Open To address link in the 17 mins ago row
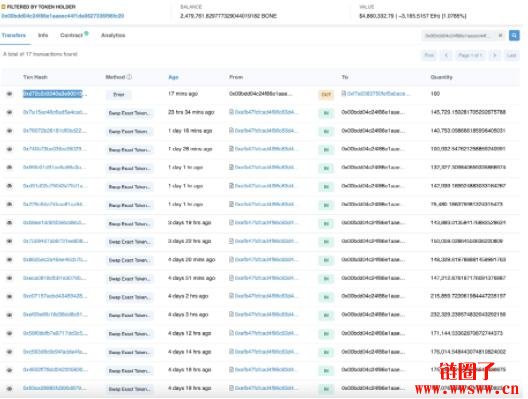The width and height of the screenshot is (528, 399). pos(378,93)
